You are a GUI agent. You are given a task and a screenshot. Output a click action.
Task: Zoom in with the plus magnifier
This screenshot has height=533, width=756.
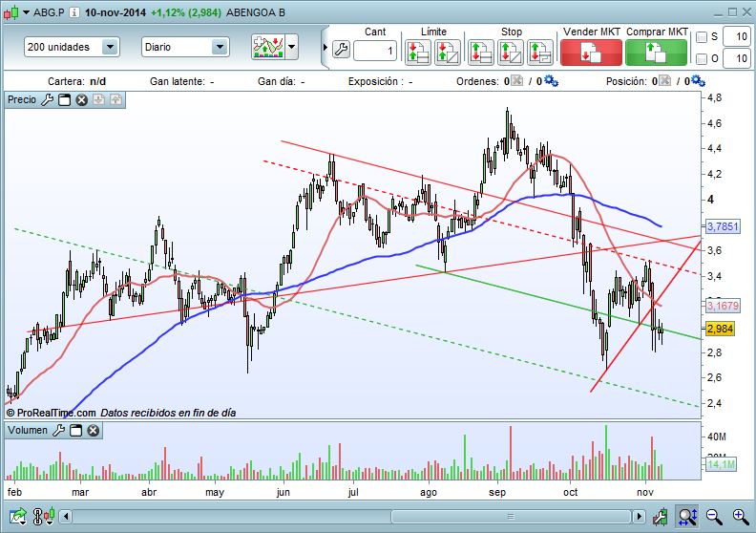tap(741, 517)
